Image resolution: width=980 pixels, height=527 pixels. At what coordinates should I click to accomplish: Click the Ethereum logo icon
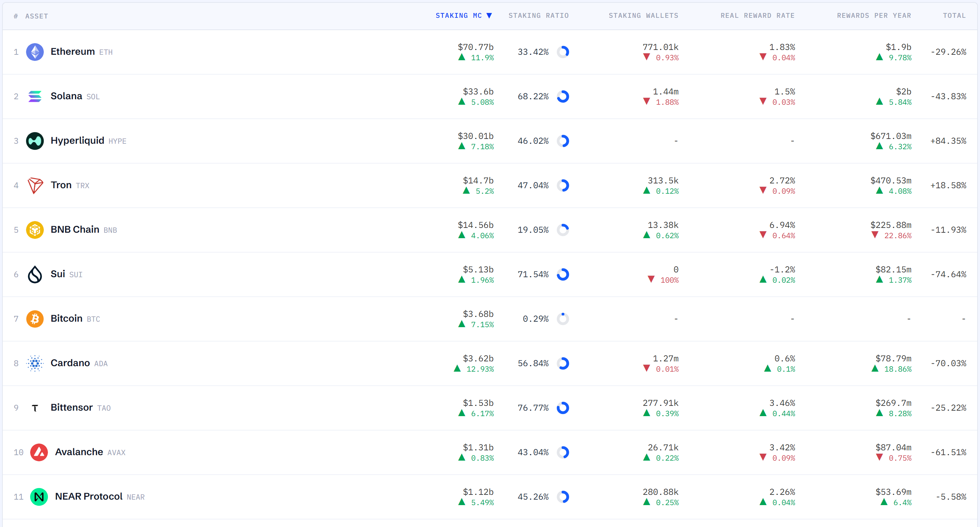click(x=35, y=52)
